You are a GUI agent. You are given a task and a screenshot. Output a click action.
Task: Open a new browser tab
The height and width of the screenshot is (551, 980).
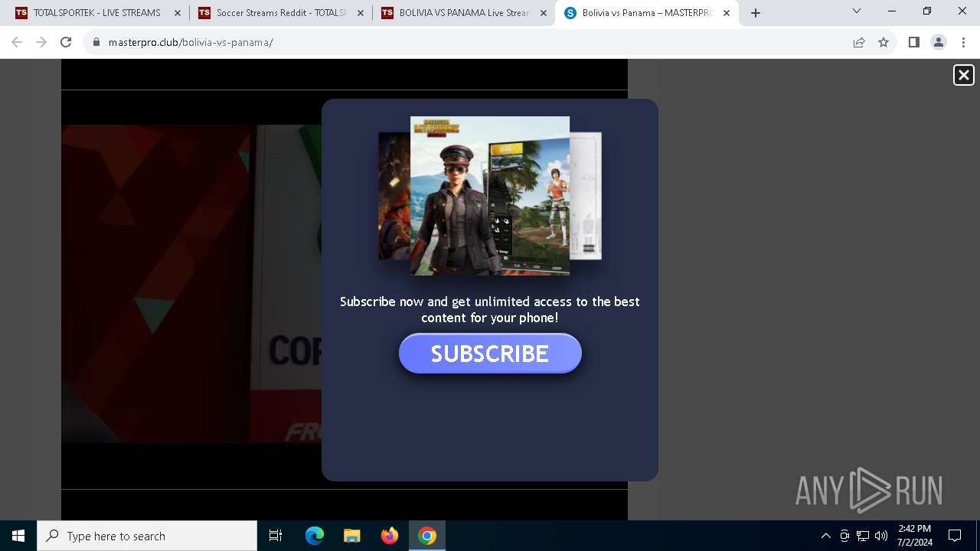[x=756, y=13]
